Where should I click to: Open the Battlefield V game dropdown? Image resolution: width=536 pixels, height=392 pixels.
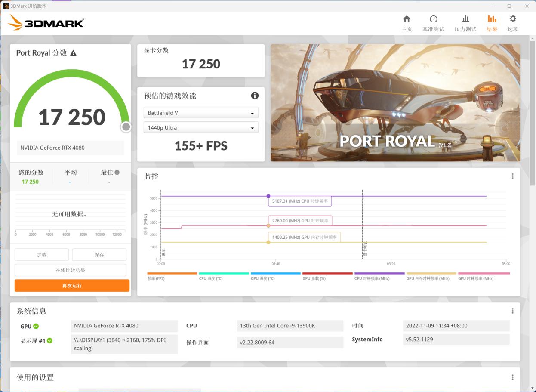coord(200,112)
